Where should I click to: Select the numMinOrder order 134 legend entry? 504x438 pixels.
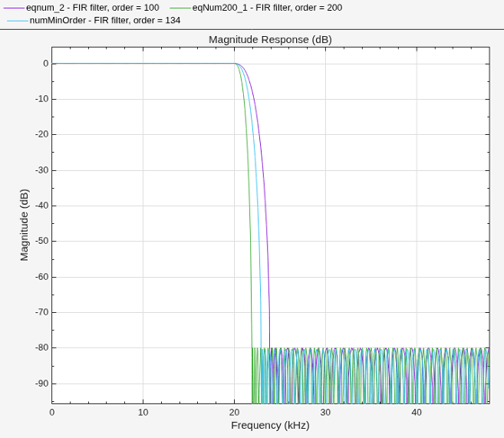94,21
